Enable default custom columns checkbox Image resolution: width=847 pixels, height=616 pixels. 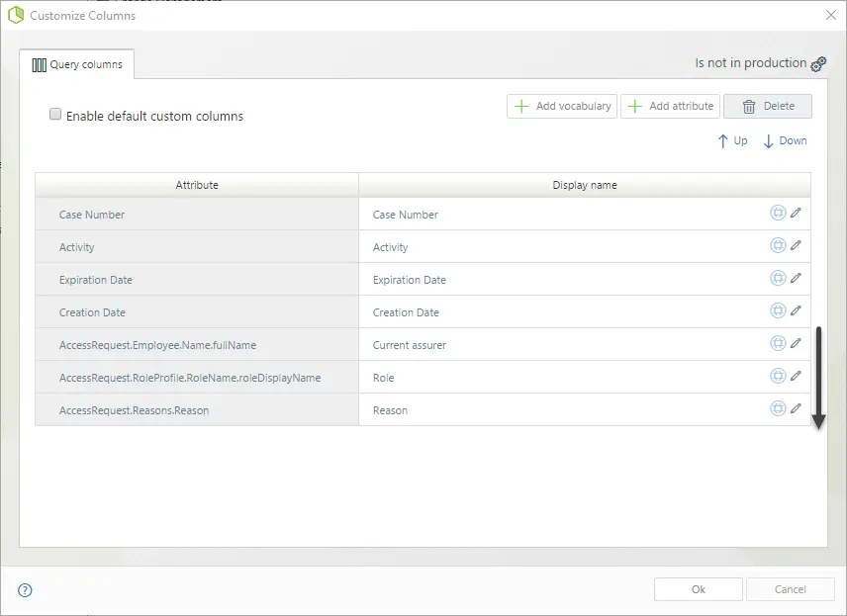tap(55, 114)
